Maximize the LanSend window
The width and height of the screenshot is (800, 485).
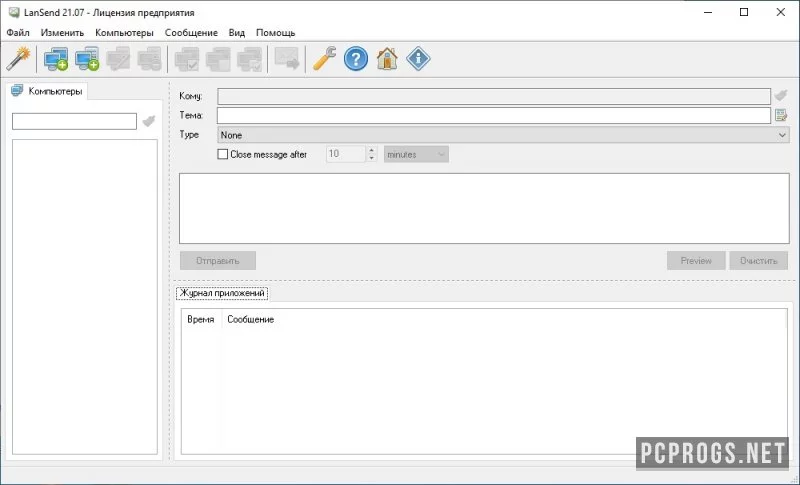744,12
